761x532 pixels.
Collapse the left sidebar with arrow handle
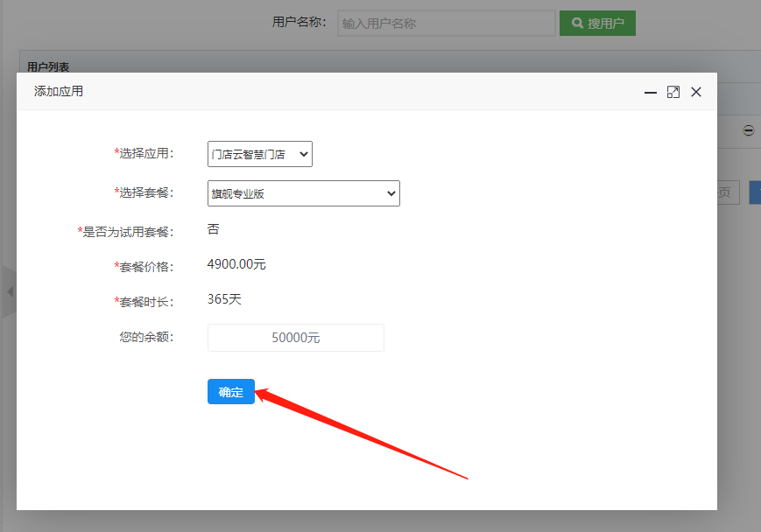pyautogui.click(x=10, y=291)
